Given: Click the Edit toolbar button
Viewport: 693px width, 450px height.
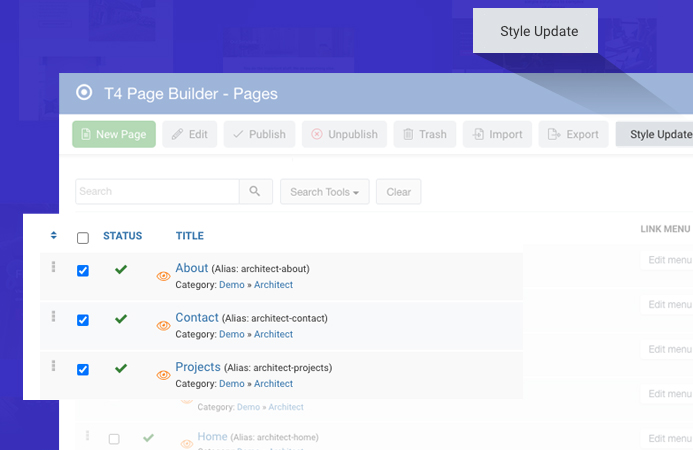Looking at the screenshot, I should 190,134.
